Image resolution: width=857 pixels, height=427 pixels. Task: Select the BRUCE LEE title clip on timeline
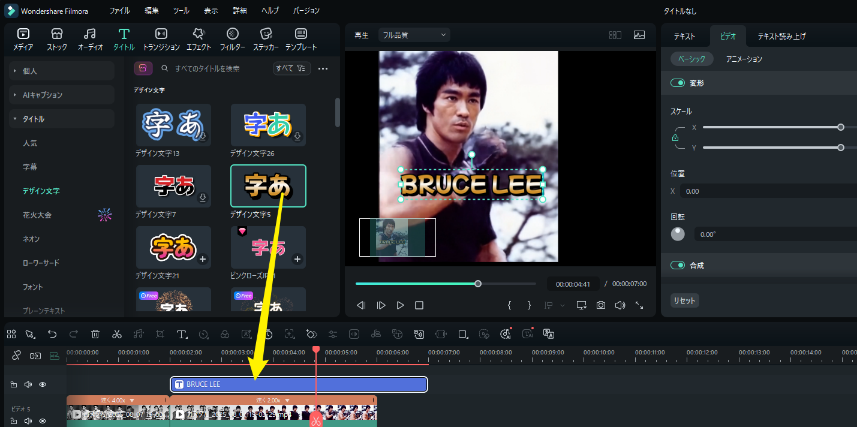[x=298, y=384]
